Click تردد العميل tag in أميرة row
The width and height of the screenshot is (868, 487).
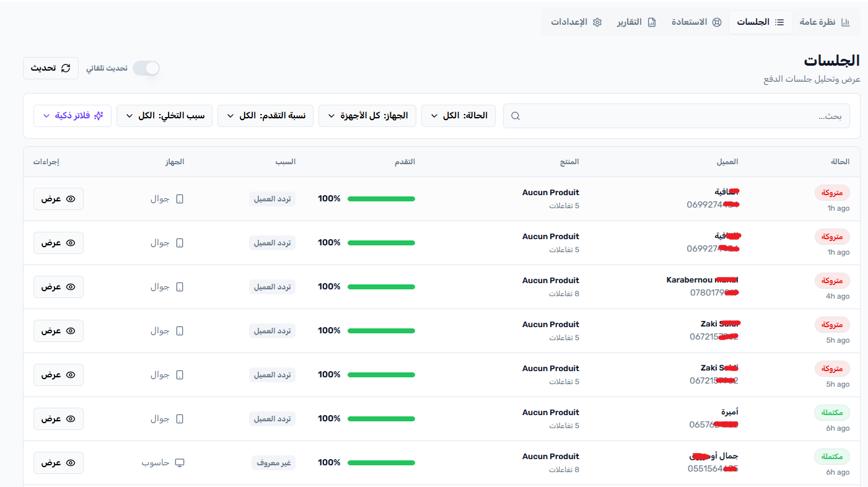pyautogui.click(x=273, y=419)
